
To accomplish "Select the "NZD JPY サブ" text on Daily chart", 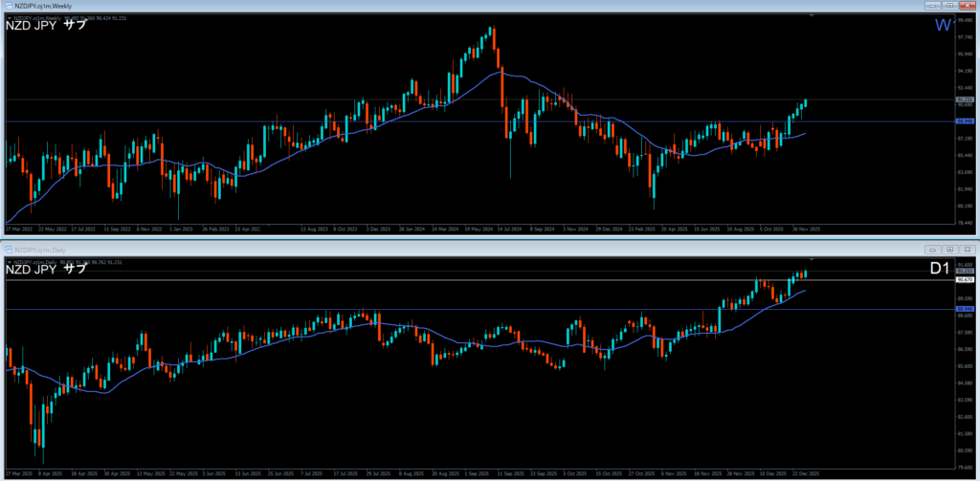I will click(46, 269).
